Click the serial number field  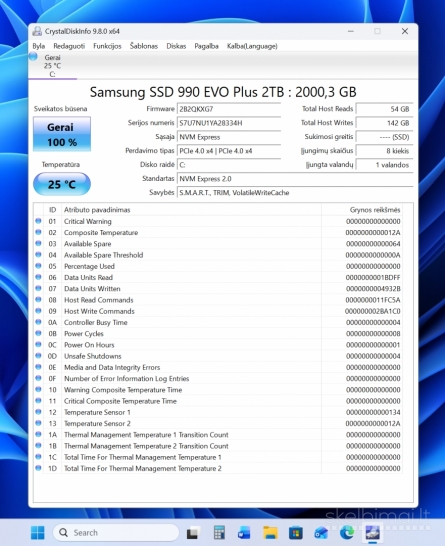[229, 123]
